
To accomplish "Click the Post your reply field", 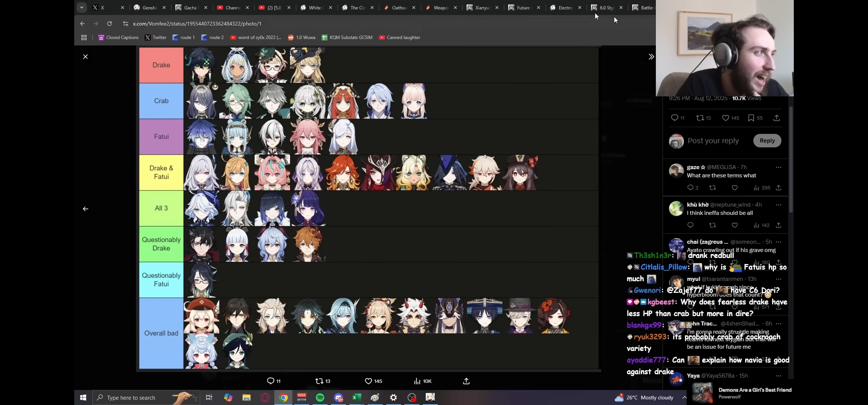I will click(x=713, y=141).
